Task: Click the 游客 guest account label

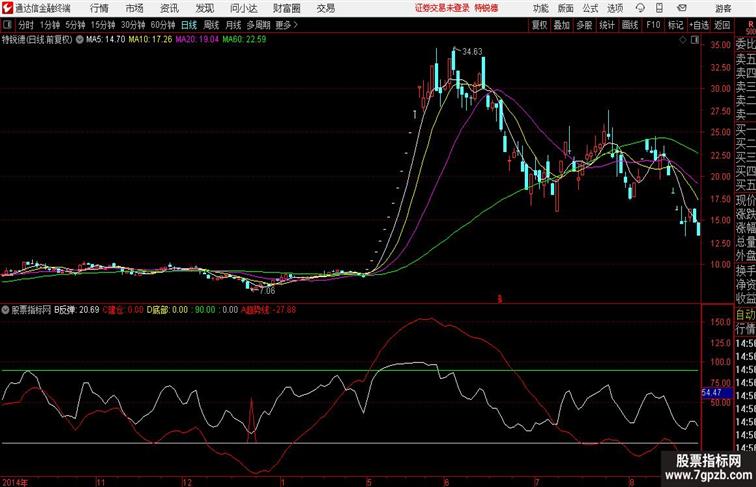Action: point(723,8)
